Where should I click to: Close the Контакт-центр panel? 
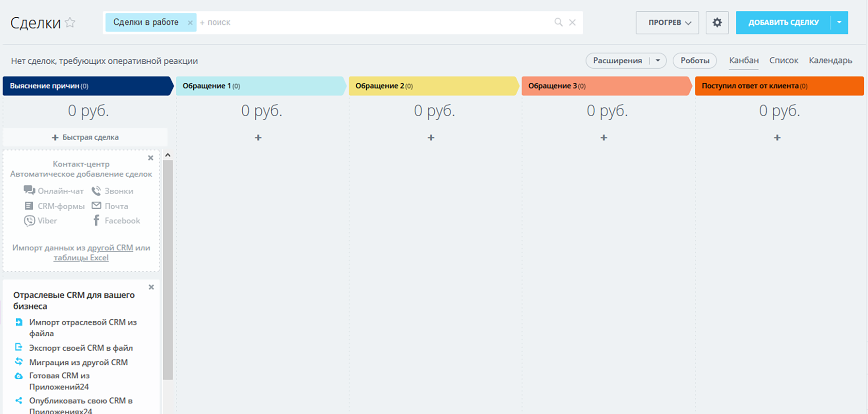pyautogui.click(x=151, y=158)
